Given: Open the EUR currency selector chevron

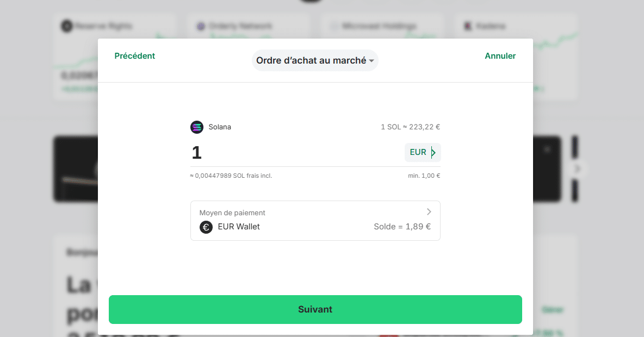Looking at the screenshot, I should (x=433, y=152).
